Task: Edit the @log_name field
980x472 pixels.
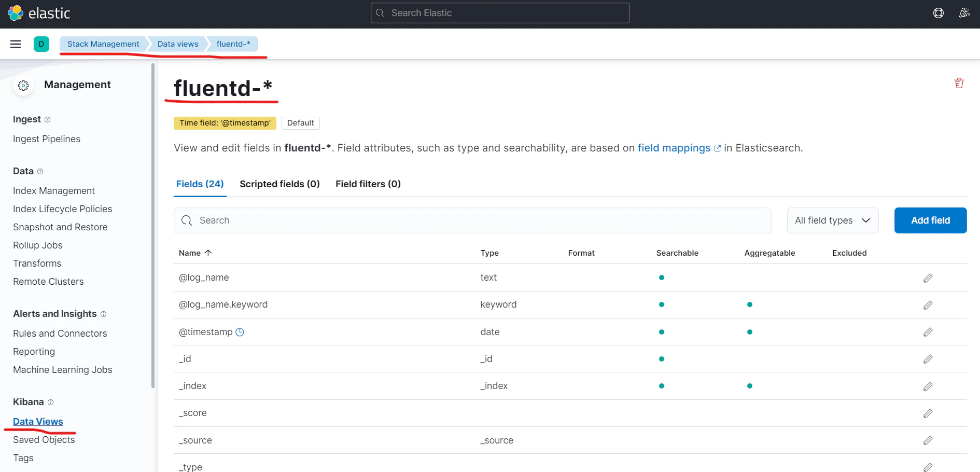Action: pyautogui.click(x=928, y=278)
